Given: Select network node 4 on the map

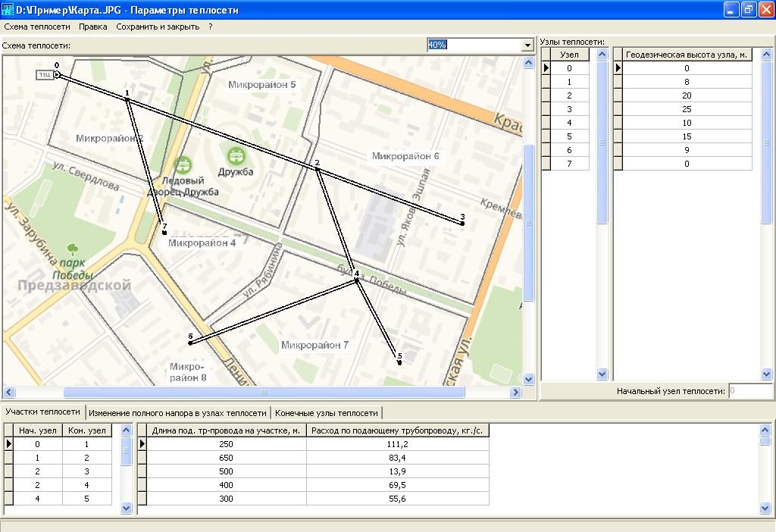Looking at the screenshot, I should (x=356, y=281).
